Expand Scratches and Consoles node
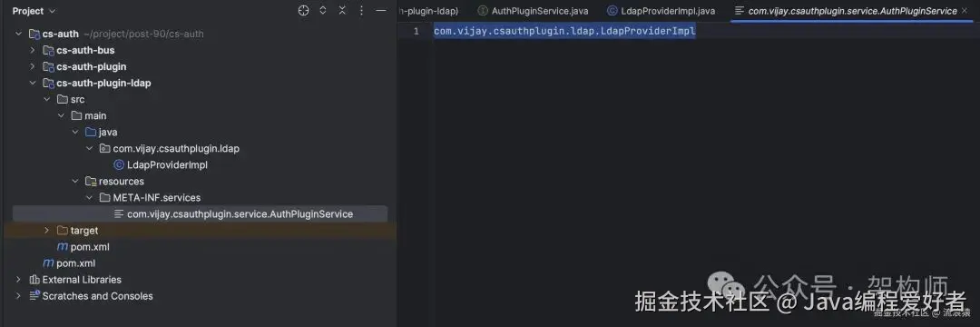 18,296
